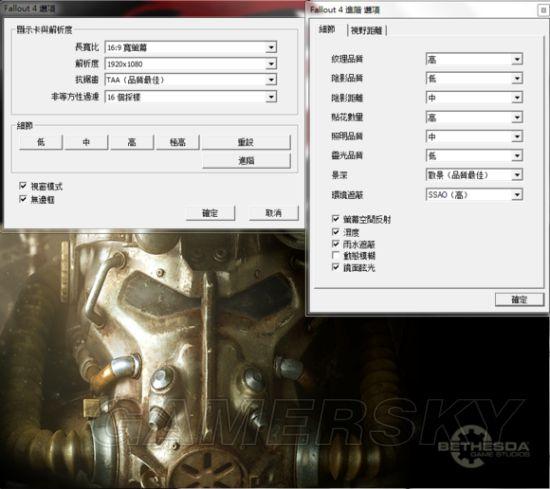550x489 pixels.
Task: Open the 非等方性過濾 dropdown showing 16 個採樣
Action: coord(190,96)
